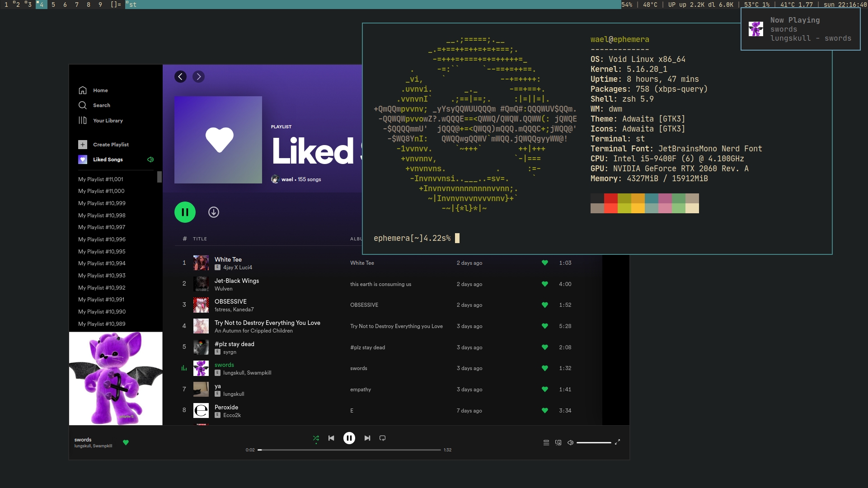Seek within the song progress bar

[x=349, y=450]
